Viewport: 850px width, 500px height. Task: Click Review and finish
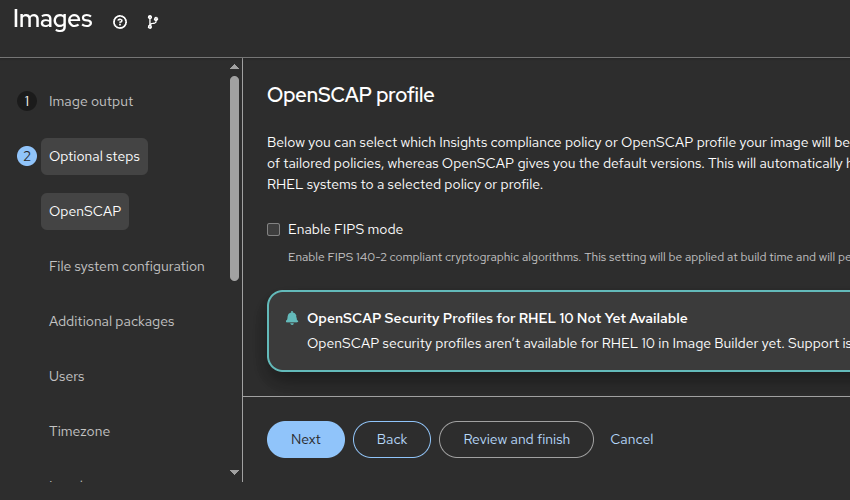pyautogui.click(x=516, y=439)
